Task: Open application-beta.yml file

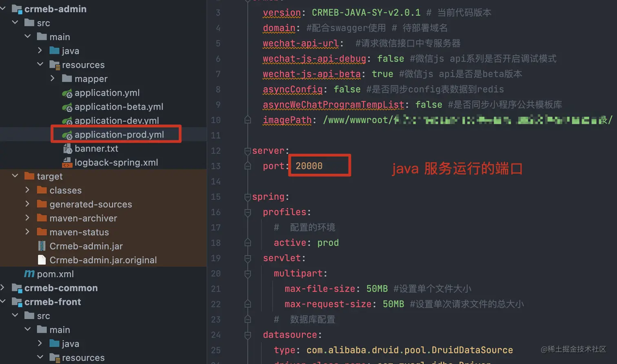Action: (x=119, y=106)
